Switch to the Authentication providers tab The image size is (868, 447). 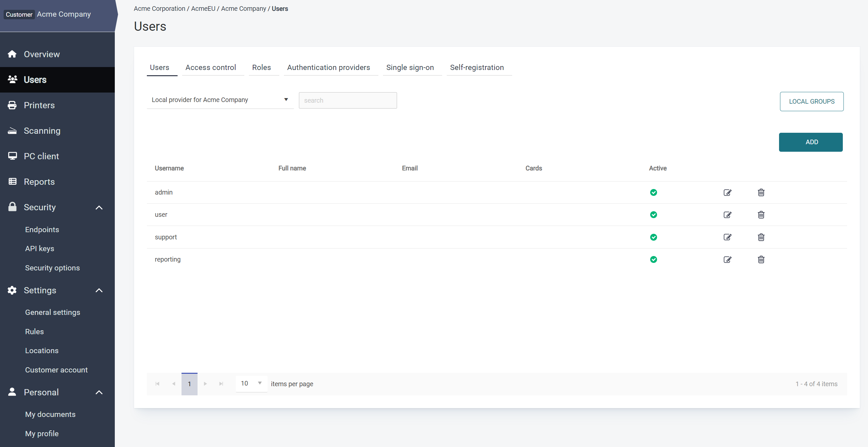click(x=328, y=67)
